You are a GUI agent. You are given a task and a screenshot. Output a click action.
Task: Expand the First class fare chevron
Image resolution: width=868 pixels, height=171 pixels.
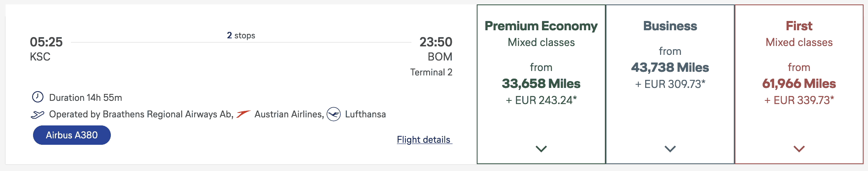coord(799,149)
